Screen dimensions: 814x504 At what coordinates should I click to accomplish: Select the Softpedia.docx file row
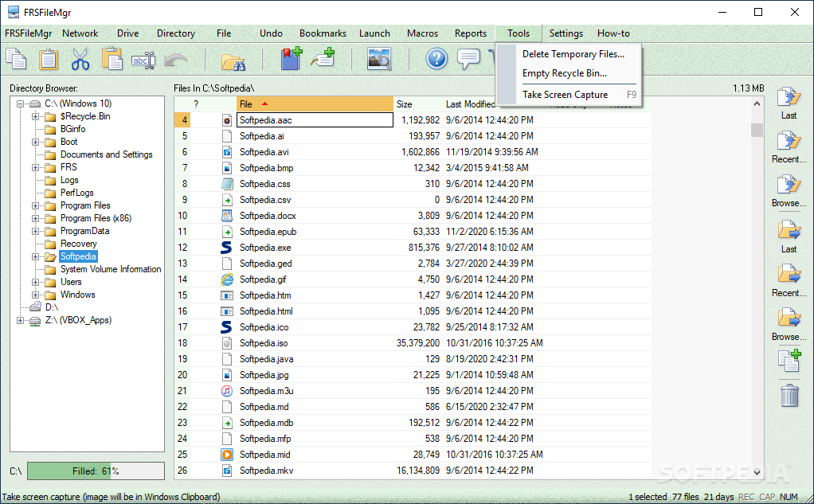(413, 216)
